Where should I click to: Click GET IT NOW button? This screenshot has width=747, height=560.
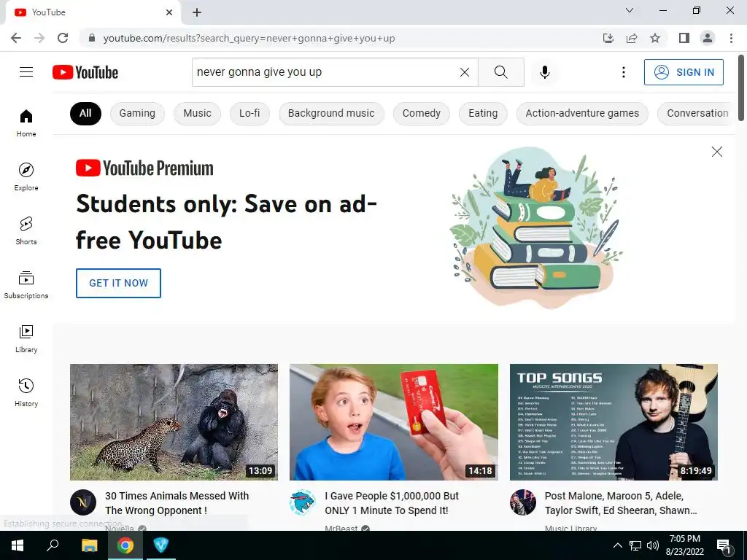118,283
